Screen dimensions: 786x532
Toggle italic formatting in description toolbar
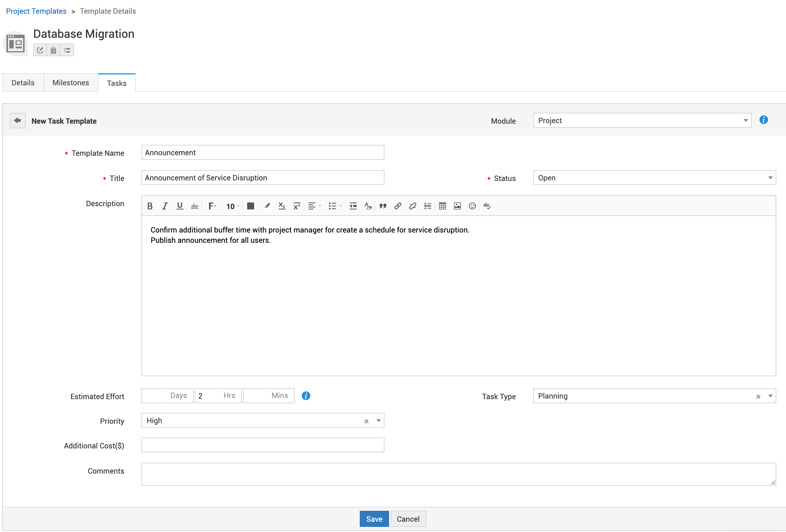(x=165, y=206)
